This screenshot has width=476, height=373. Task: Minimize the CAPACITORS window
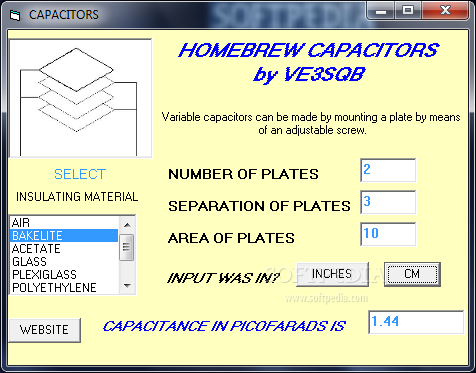coord(381,11)
